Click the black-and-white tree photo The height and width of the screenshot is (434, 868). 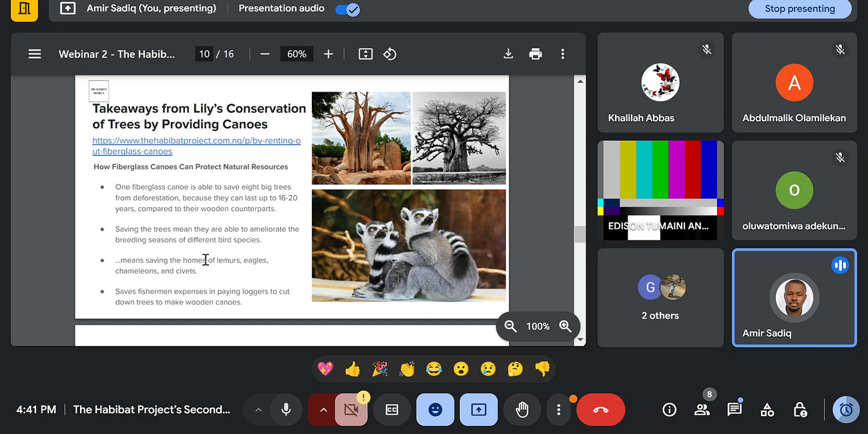pos(459,138)
